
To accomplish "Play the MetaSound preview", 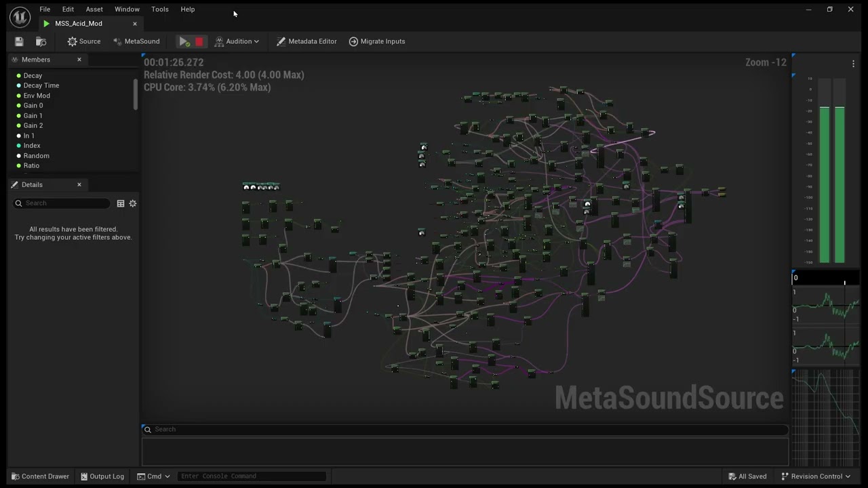I will point(184,41).
